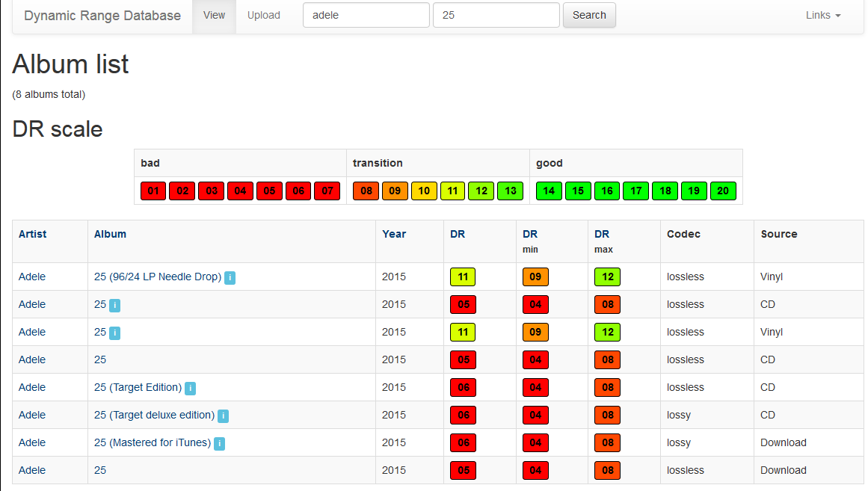The height and width of the screenshot is (491, 868).
Task: Click DR scale badge 12
Action: [481, 191]
